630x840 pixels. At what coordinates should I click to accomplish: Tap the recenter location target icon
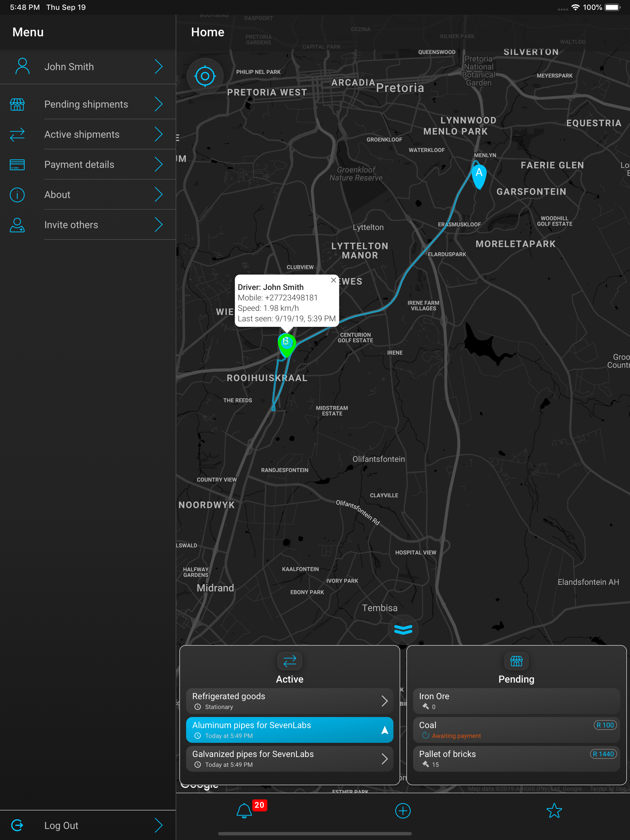click(205, 76)
